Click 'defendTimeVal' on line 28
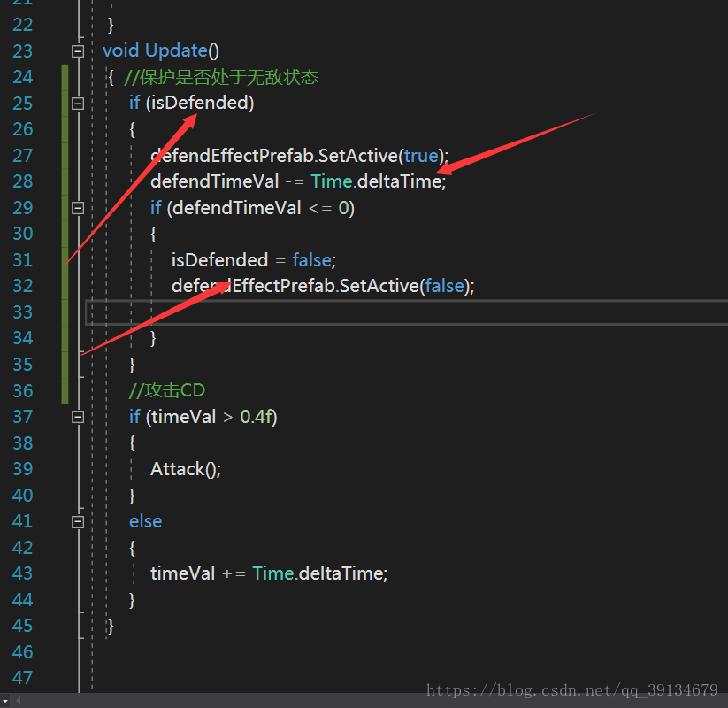The image size is (728, 708). click(214, 181)
